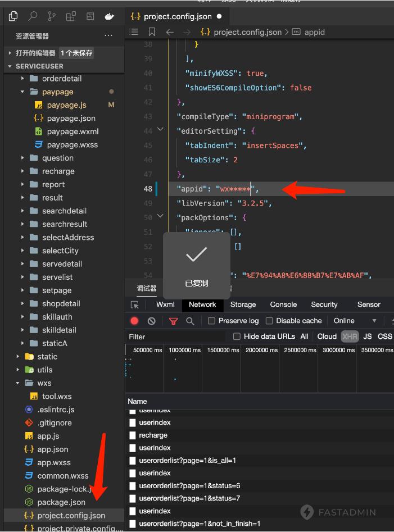Open the extensions panel icon
Screen dimensions: 394x532
pos(71,16)
